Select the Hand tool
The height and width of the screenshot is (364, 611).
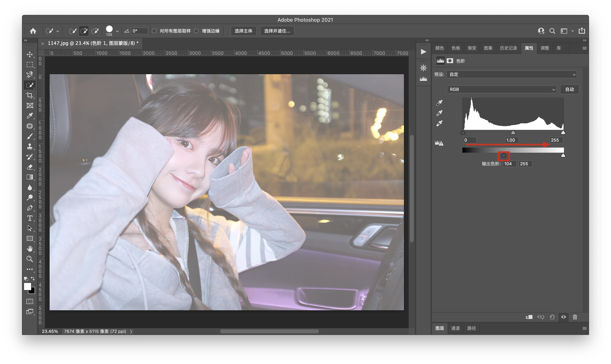pyautogui.click(x=30, y=249)
